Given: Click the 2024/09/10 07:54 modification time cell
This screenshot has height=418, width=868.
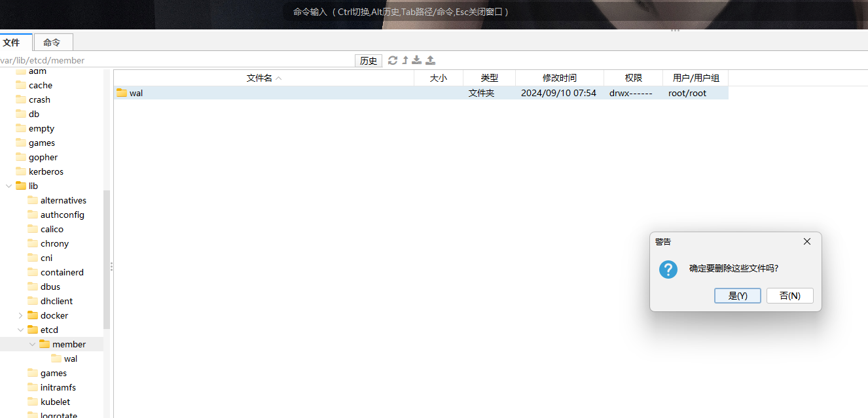Looking at the screenshot, I should click(x=558, y=93).
